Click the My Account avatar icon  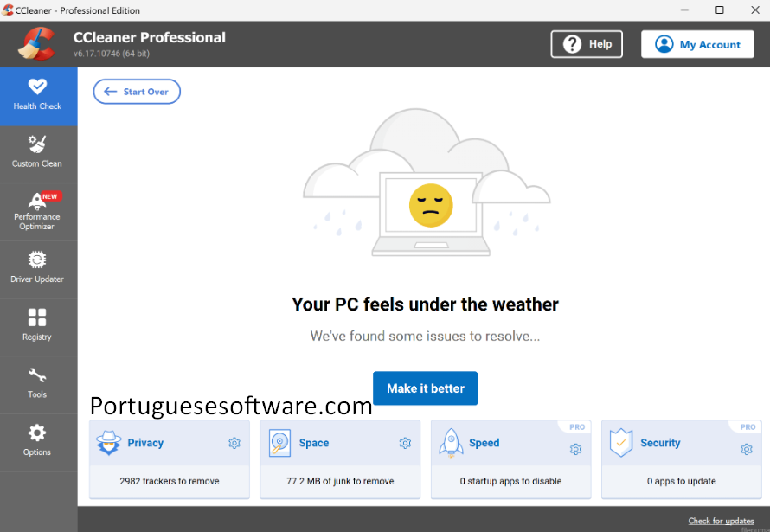[x=664, y=44]
